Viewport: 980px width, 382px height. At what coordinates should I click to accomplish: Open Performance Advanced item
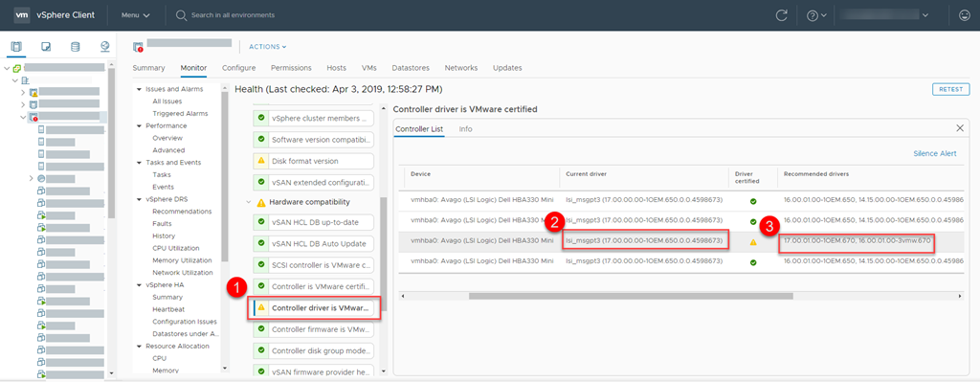click(x=168, y=150)
